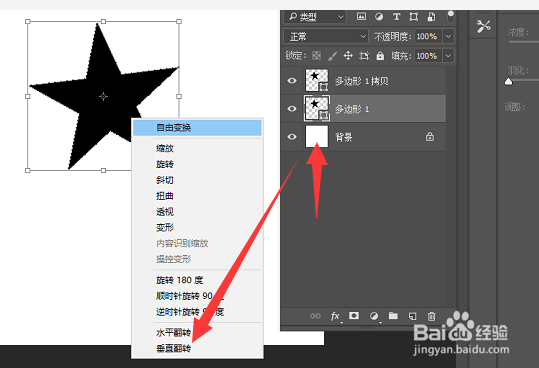Click the link layers icon
The image size is (539, 368).
[315, 316]
